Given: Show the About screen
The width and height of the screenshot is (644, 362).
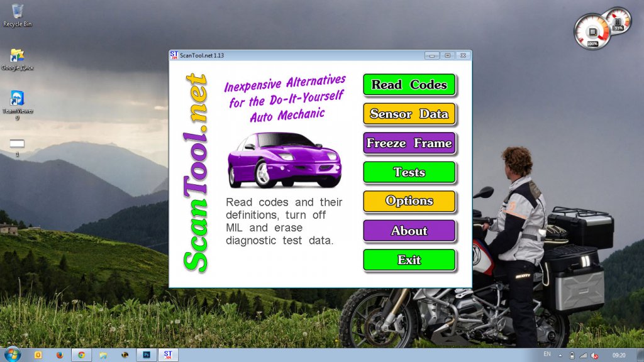Looking at the screenshot, I should [409, 231].
